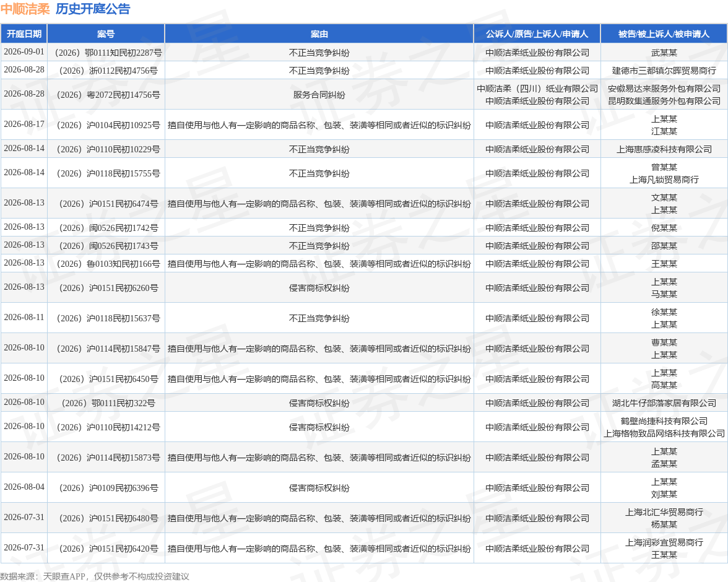Click the 公诉人/原告/上诉人/申请人 header
The height and width of the screenshot is (582, 728).
(x=537, y=34)
